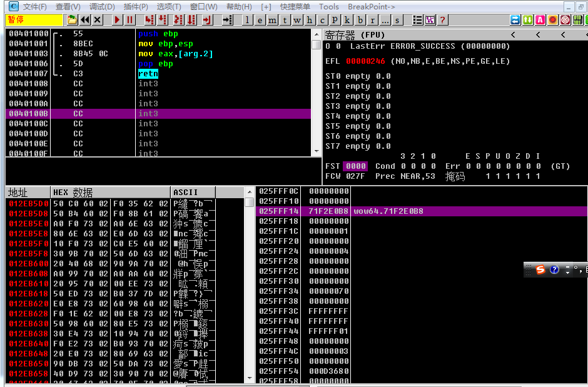The width and height of the screenshot is (588, 387).
Task: Click the leftmost '<' arrow in the registers header
Action: 513,35
